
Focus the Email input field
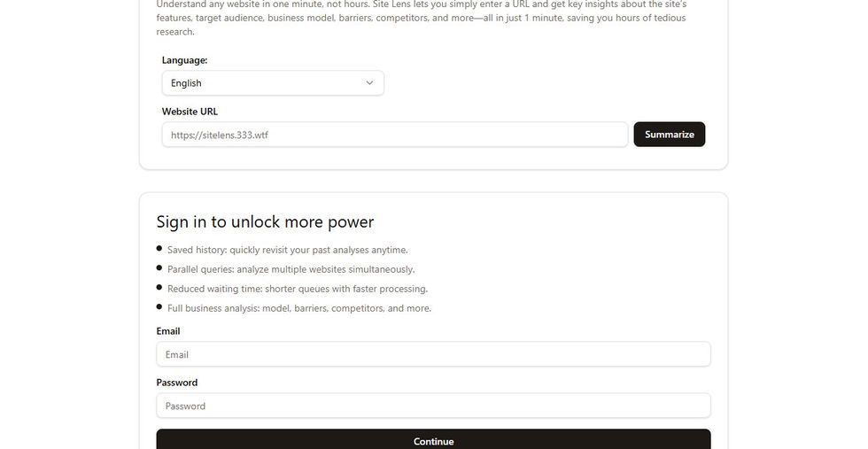[x=433, y=354]
